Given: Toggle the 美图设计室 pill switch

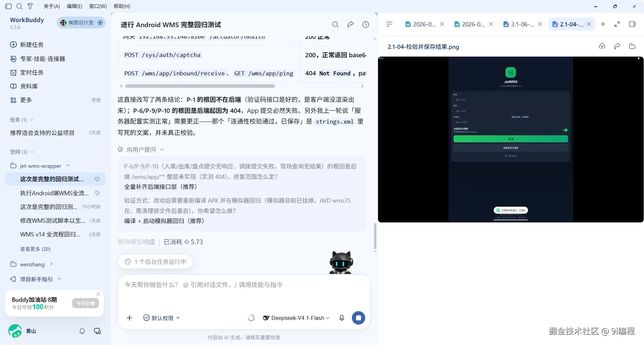Looking at the screenshot, I should coord(81,22).
